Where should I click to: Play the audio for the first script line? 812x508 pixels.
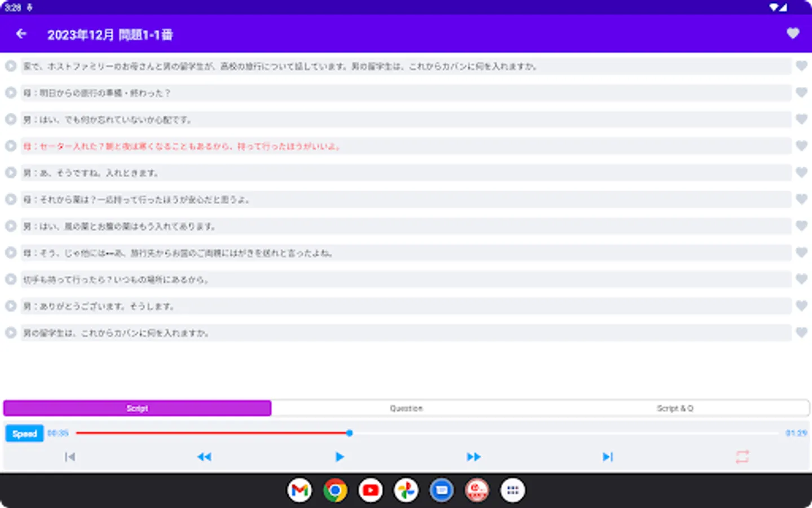pyautogui.click(x=10, y=66)
